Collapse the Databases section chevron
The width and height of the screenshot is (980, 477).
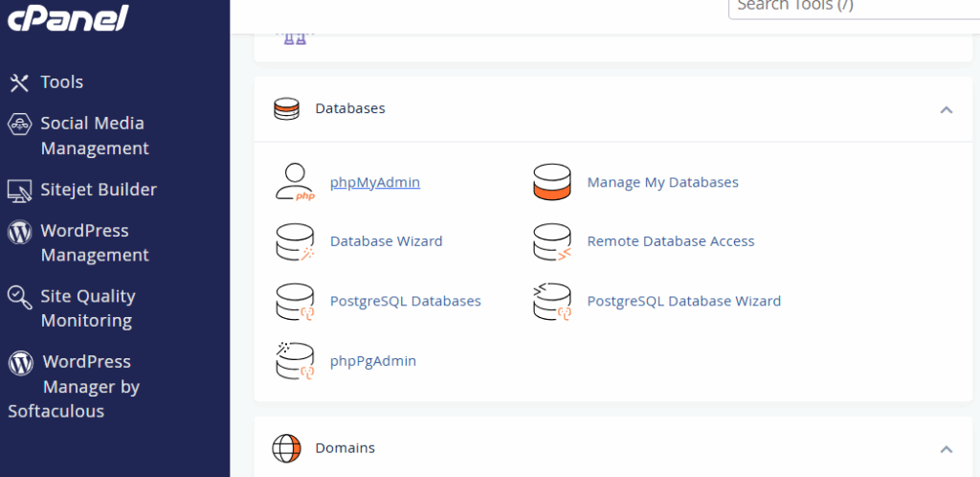(x=947, y=110)
